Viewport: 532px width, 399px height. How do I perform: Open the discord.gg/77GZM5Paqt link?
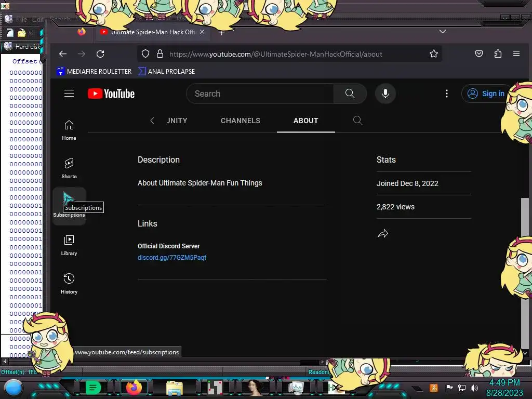coord(171,258)
